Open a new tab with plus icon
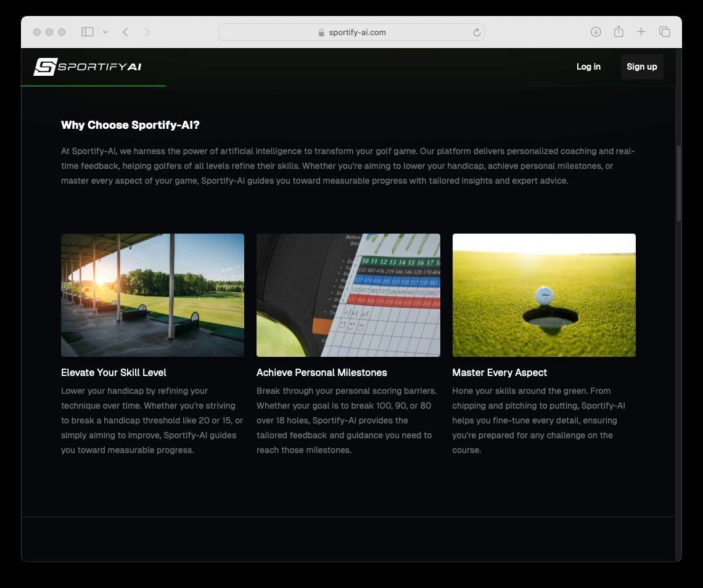703x588 pixels. [x=641, y=32]
